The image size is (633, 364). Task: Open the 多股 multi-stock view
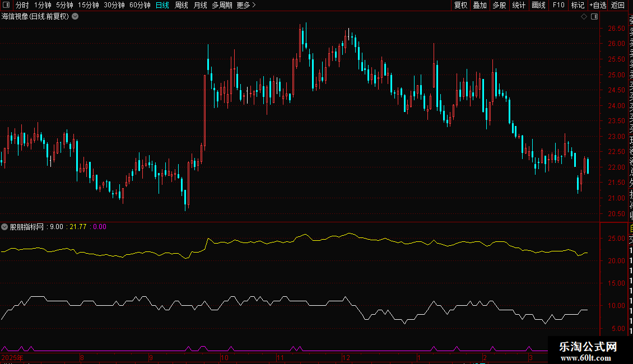[x=499, y=5]
